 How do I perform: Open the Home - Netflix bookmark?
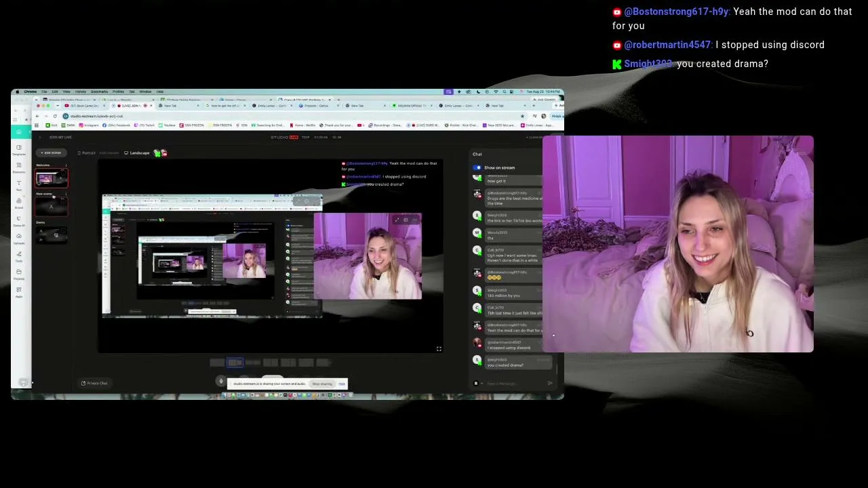[302, 125]
